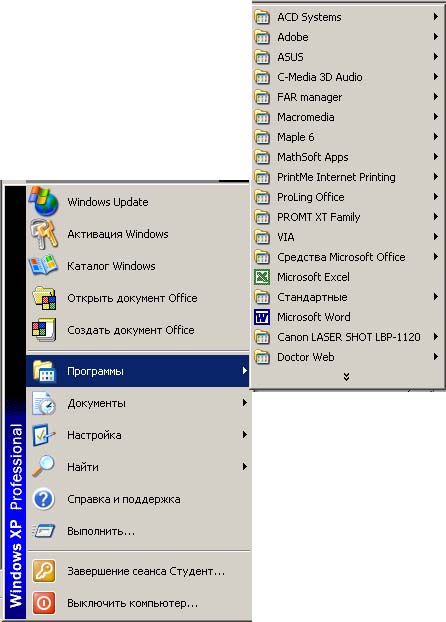The height and width of the screenshot is (622, 446).
Task: Open the PrintMe Internet Printing entry
Action: [348, 177]
